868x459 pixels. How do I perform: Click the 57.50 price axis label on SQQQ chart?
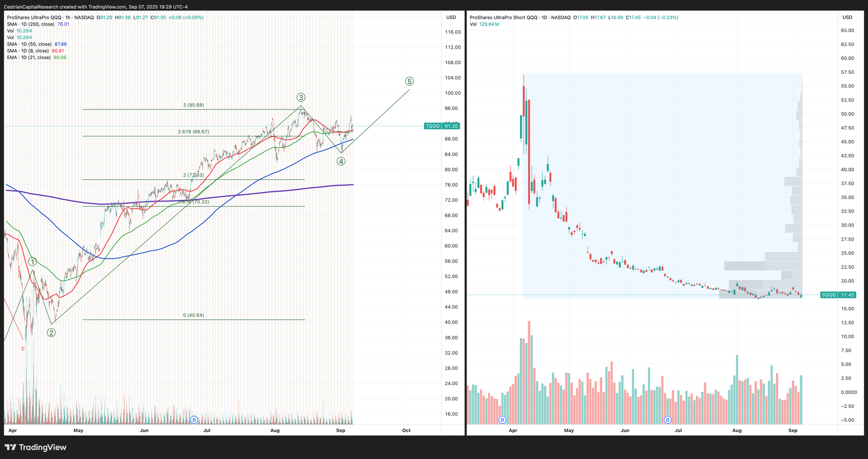tap(848, 72)
